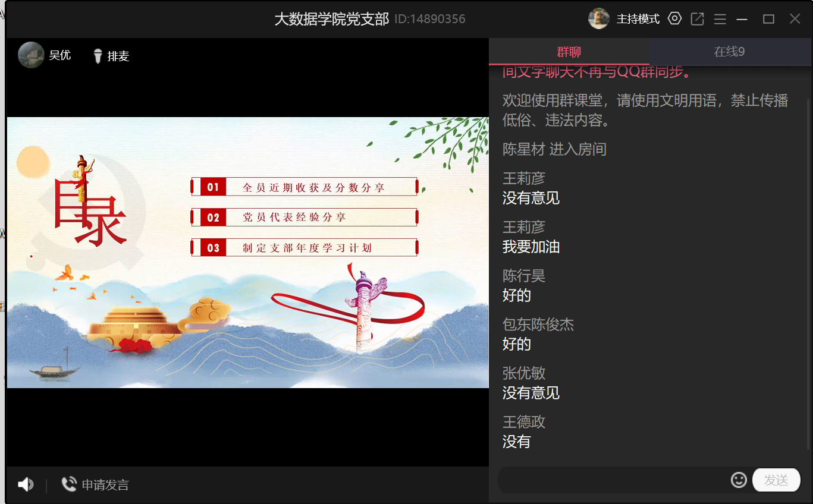Send the message with 发送 button
This screenshot has height=504, width=813.
click(776, 480)
